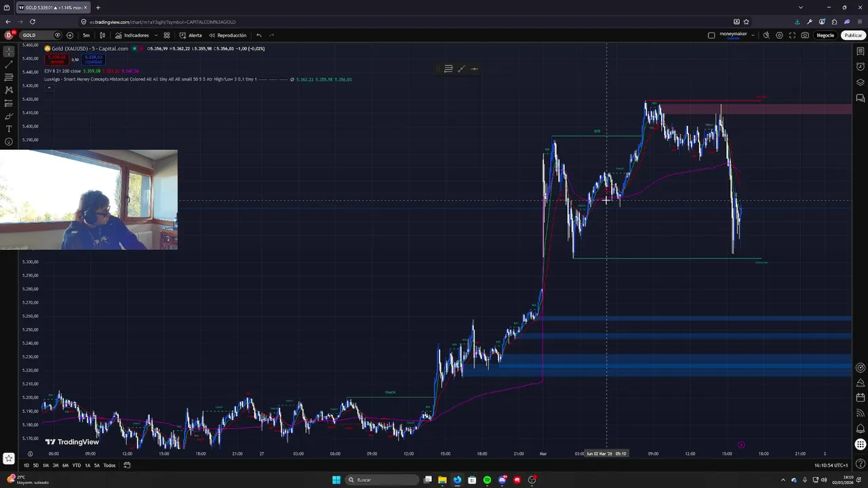868x488 pixels.
Task: Select horizontal line in floating drawing toolbar
Action: [x=474, y=68]
